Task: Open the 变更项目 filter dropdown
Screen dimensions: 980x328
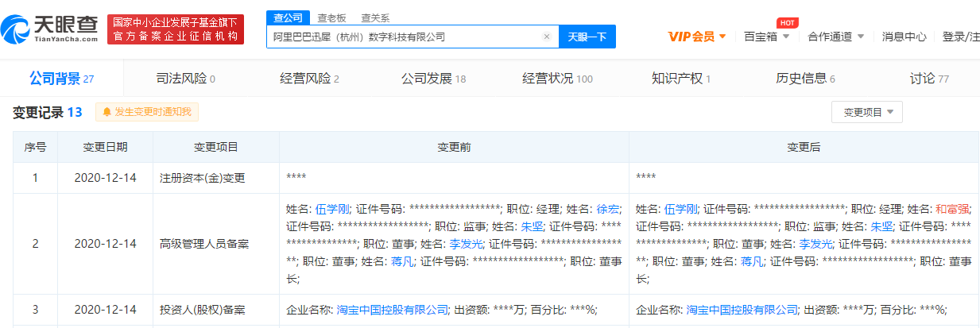Action: (867, 112)
